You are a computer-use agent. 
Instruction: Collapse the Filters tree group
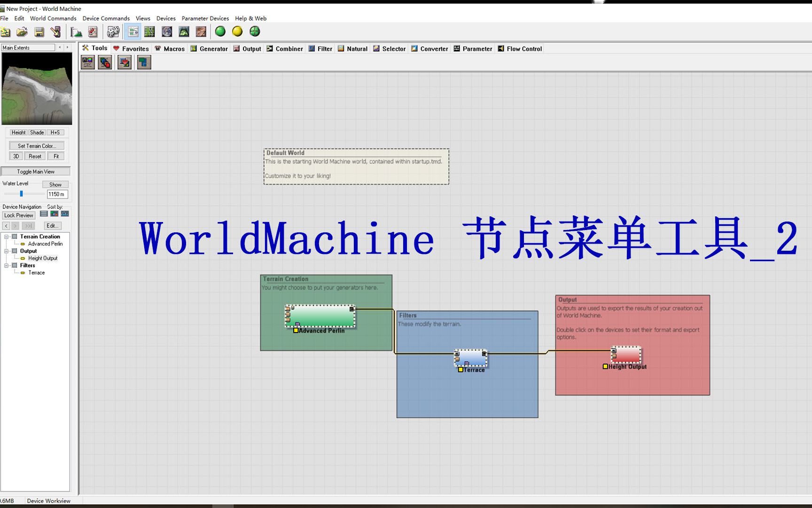(x=7, y=265)
